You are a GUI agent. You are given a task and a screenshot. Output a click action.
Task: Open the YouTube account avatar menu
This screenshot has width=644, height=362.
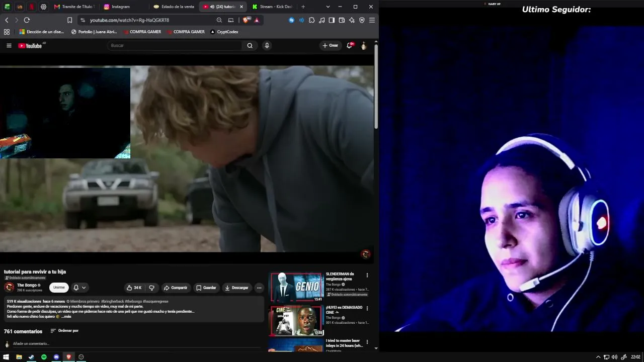pos(363,46)
